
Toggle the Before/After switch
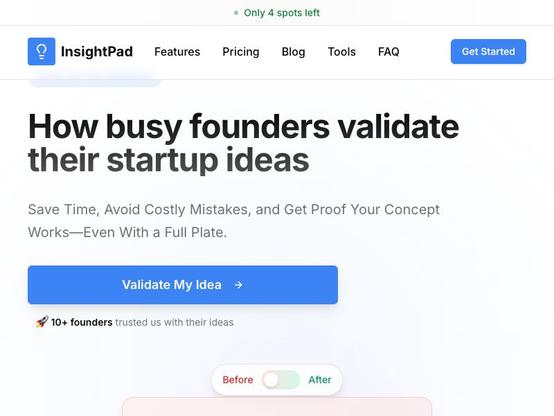[x=281, y=380]
